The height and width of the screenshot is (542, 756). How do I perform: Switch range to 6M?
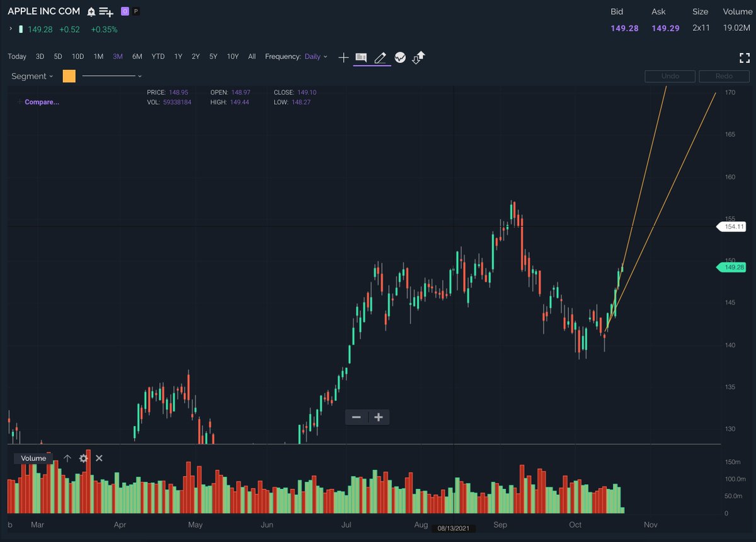(x=137, y=57)
